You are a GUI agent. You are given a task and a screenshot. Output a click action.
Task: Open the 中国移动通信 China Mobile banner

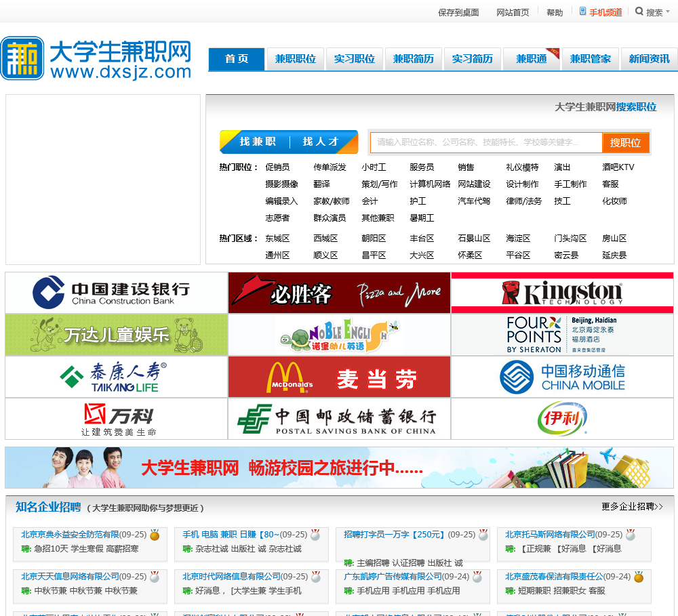(x=562, y=377)
